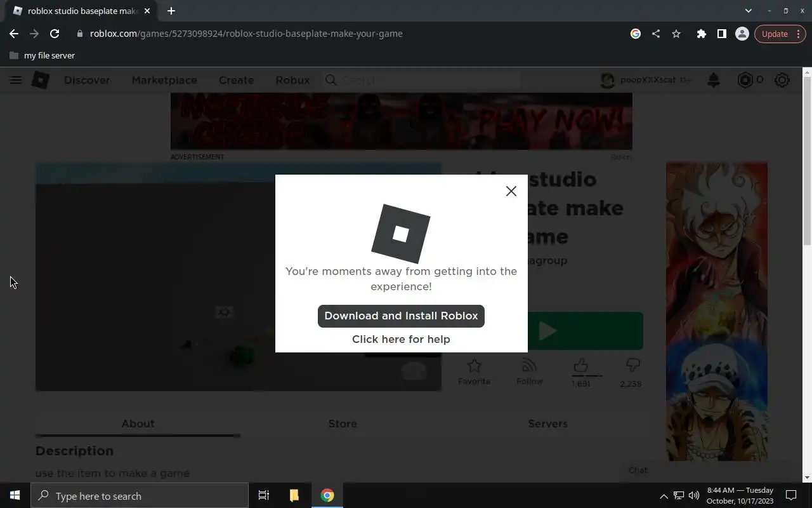The width and height of the screenshot is (812, 508).
Task: Click the green Play button
Action: coord(585,331)
